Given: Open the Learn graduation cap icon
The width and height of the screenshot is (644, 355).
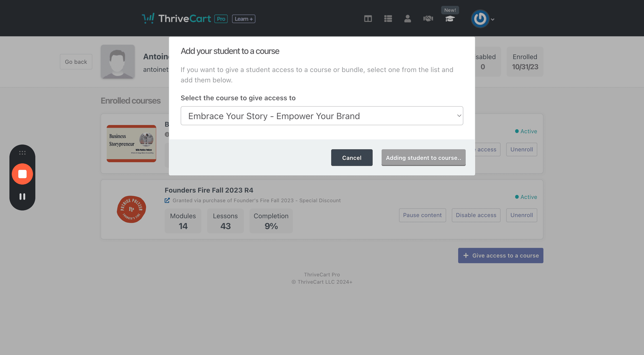Looking at the screenshot, I should pos(450,19).
